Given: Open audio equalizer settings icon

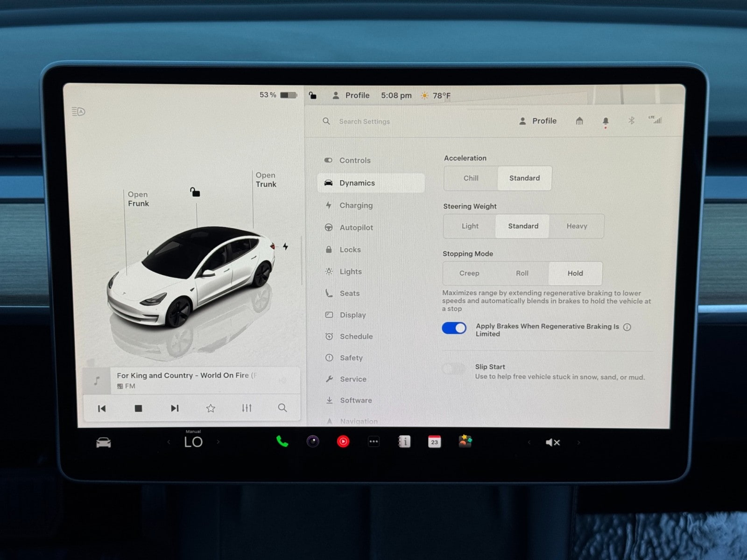Looking at the screenshot, I should [247, 408].
